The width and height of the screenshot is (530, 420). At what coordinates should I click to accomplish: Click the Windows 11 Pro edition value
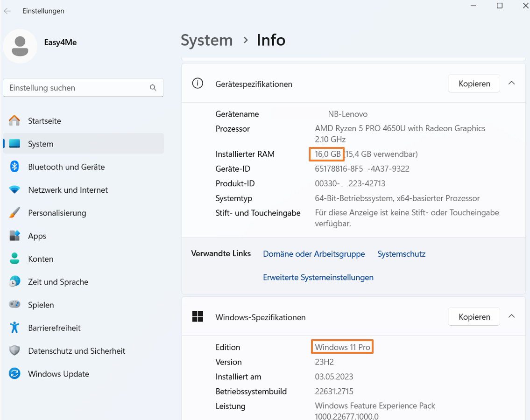342,347
